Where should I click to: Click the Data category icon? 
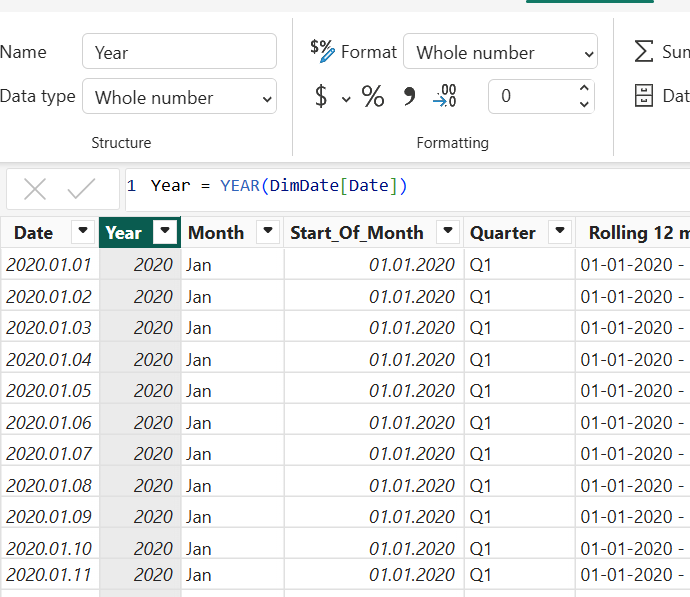click(x=643, y=96)
